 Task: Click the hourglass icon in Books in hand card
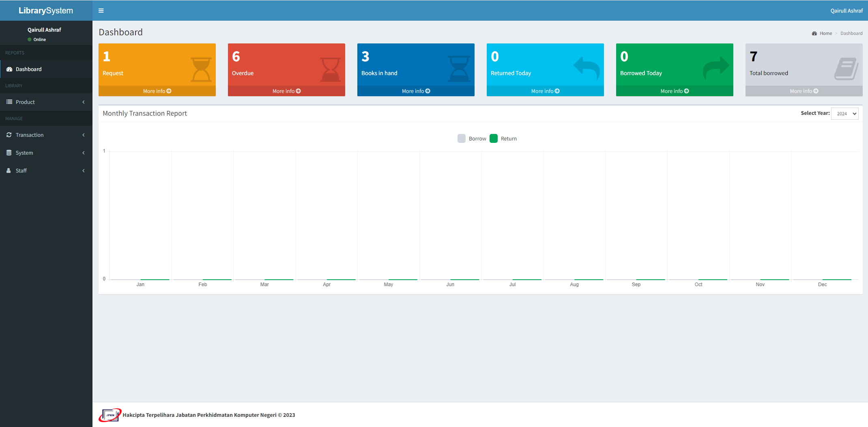tap(460, 69)
